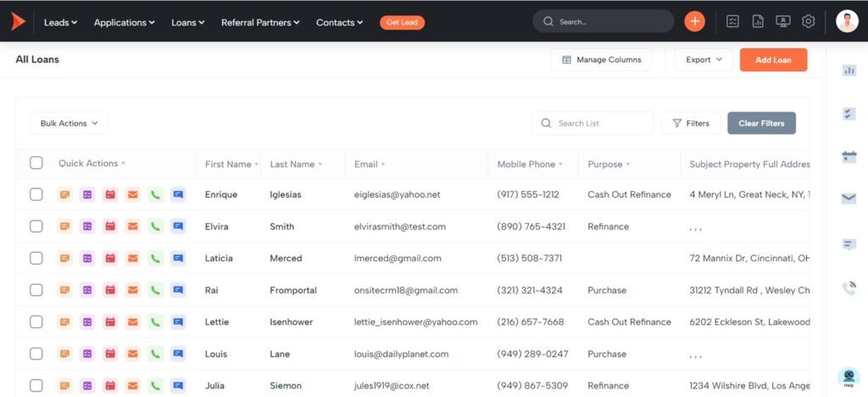The width and height of the screenshot is (868, 397).
Task: Tick the checkbox beside Rai Fromportal
Action: [x=36, y=290]
